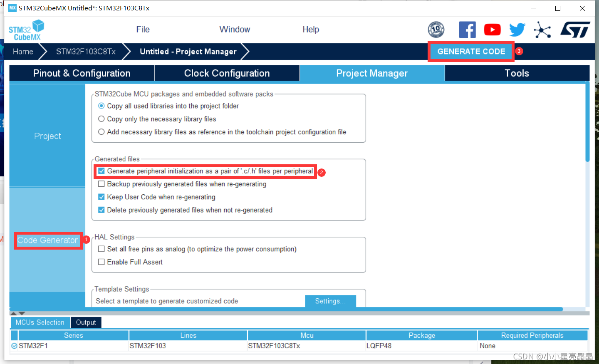Click GENERATE CODE button

click(x=471, y=52)
